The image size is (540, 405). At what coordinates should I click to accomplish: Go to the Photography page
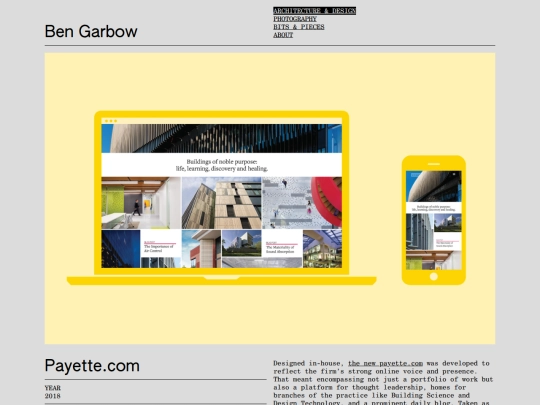coord(295,19)
